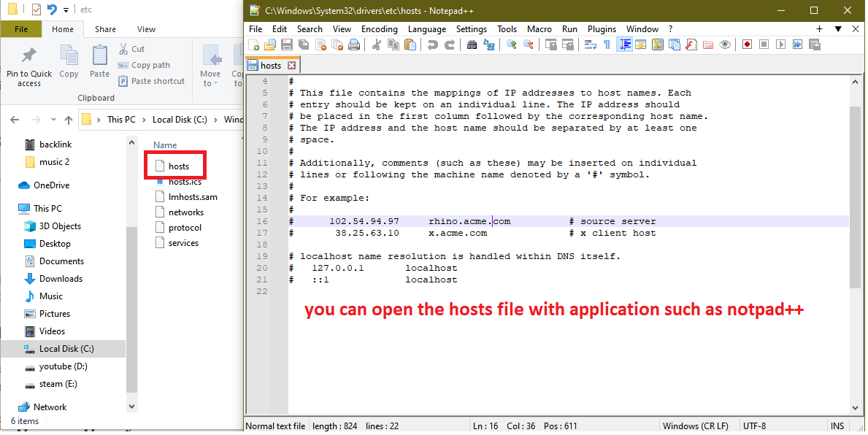Open the document list panel icon
This screenshot has height=435, width=868.
675,45
